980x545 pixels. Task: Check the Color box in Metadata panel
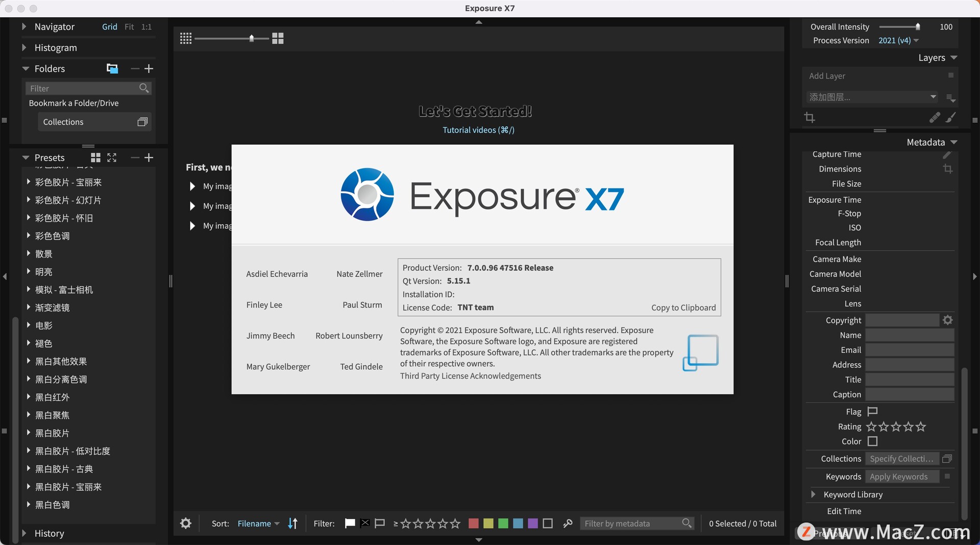point(873,441)
